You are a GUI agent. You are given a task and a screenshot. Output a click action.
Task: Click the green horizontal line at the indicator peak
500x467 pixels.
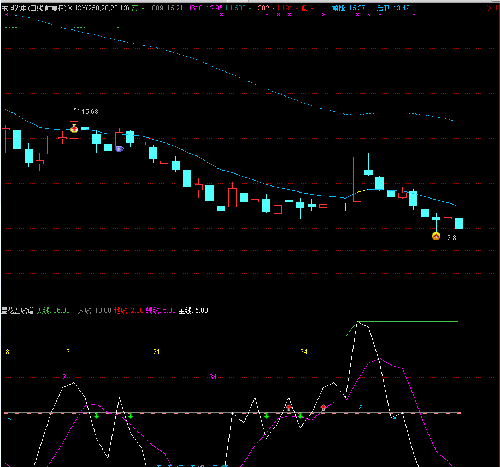coord(408,322)
